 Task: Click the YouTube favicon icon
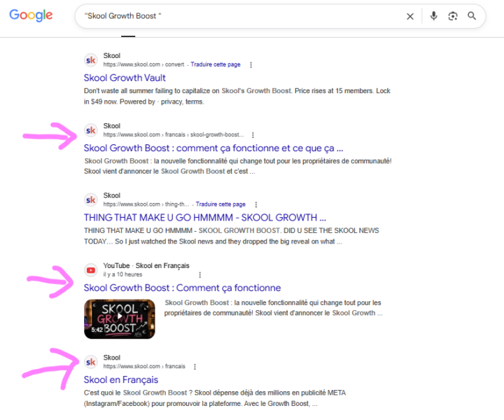point(91,270)
